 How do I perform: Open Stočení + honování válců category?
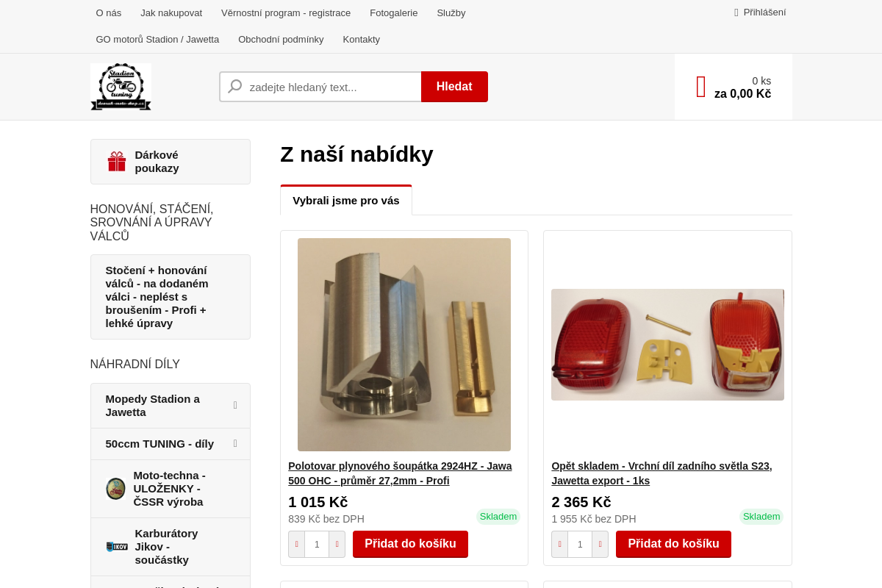pyautogui.click(x=171, y=297)
